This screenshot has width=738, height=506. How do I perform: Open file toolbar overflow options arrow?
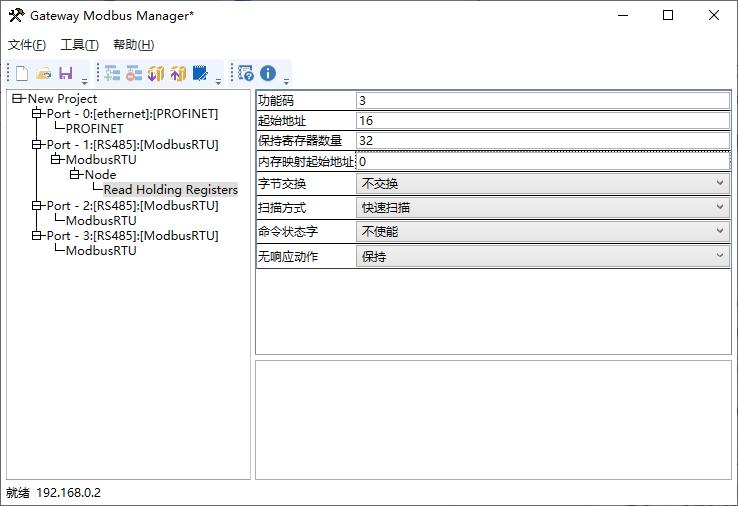85,81
